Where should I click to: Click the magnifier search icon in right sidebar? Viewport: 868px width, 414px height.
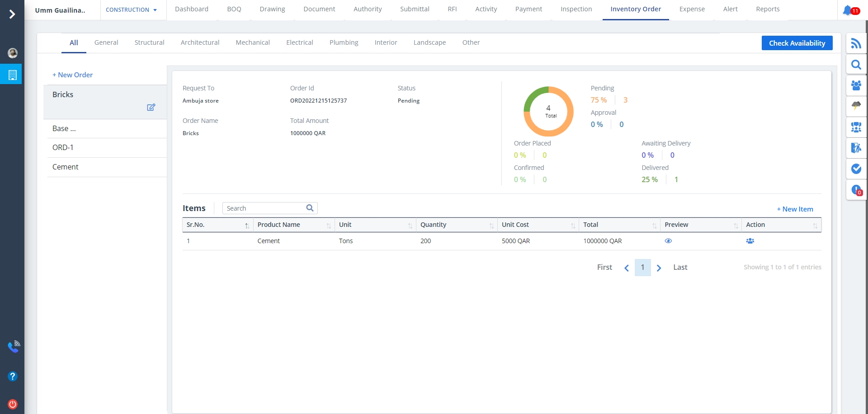[856, 65]
